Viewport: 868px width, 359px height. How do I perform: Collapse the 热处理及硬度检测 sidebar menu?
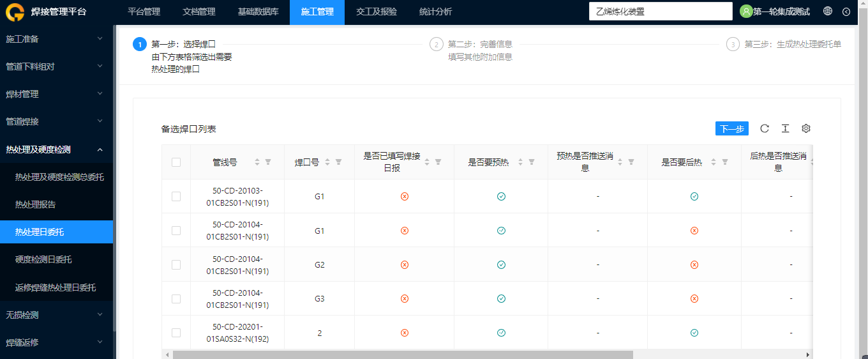(56, 149)
